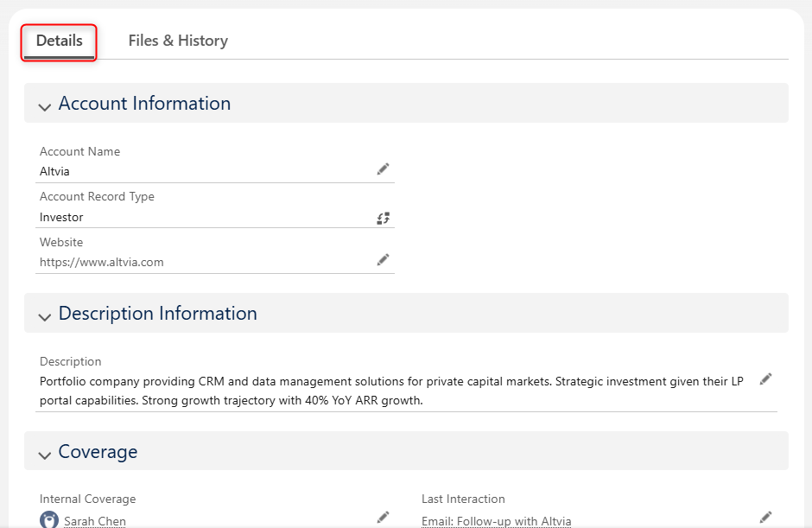The height and width of the screenshot is (528, 812).
Task: Open the Sarah Chen user link
Action: point(95,521)
